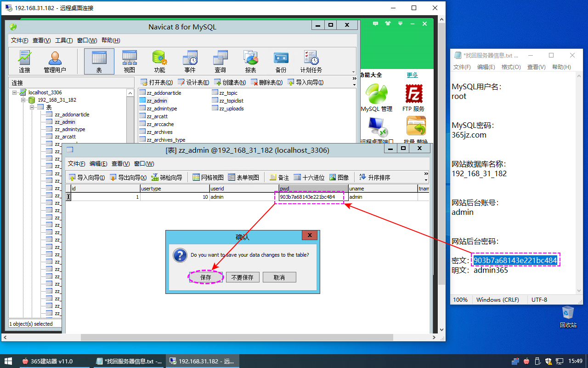
Task: Open Notepad 格式 (Format) menu
Action: (x=511, y=67)
